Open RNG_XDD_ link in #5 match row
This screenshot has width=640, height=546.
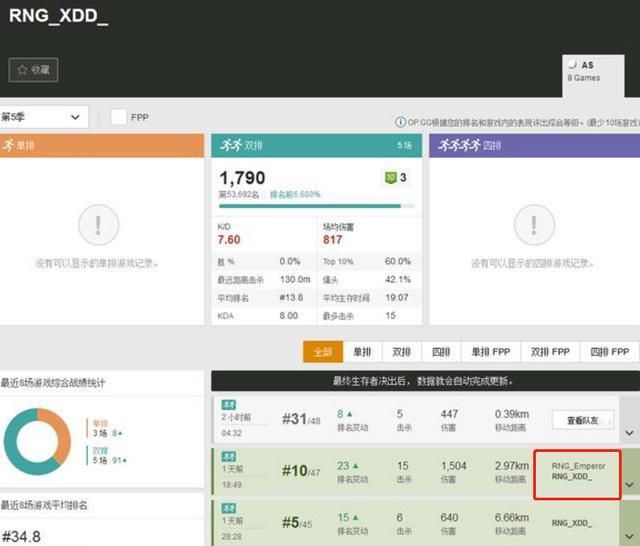pos(571,523)
